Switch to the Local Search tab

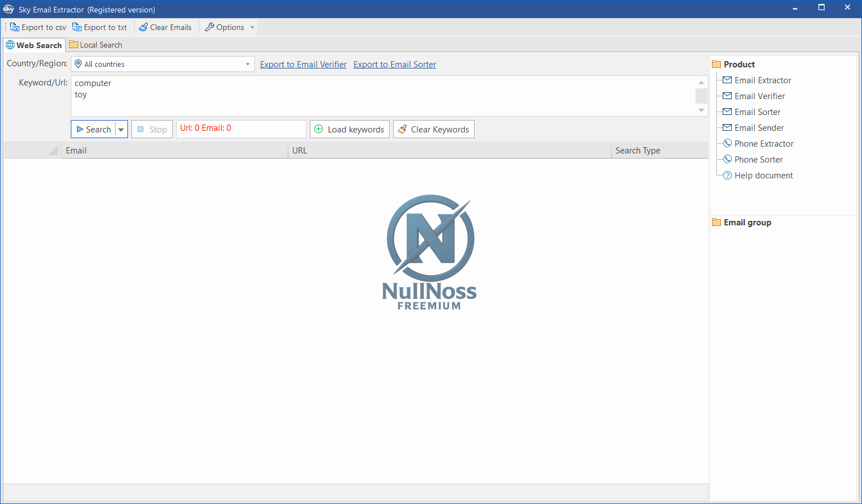[96, 45]
